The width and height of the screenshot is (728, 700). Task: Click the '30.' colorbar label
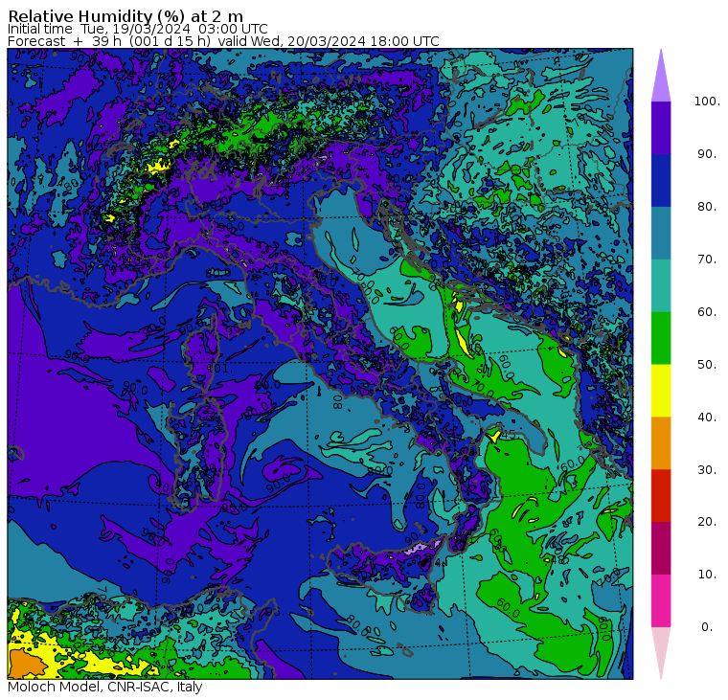(707, 470)
